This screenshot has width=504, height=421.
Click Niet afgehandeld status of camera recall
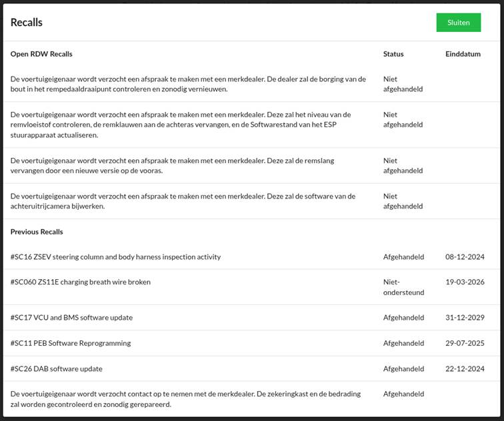(x=403, y=201)
